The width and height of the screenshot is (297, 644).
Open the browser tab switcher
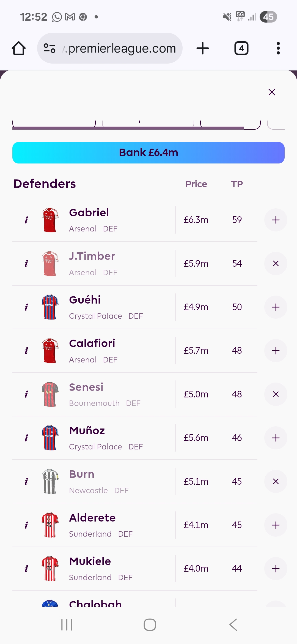pyautogui.click(x=241, y=48)
